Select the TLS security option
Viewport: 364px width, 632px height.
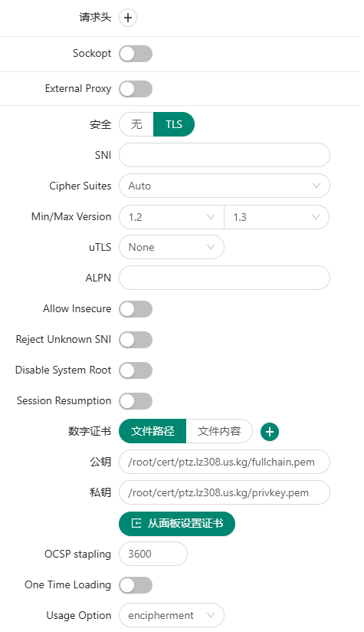[174, 124]
